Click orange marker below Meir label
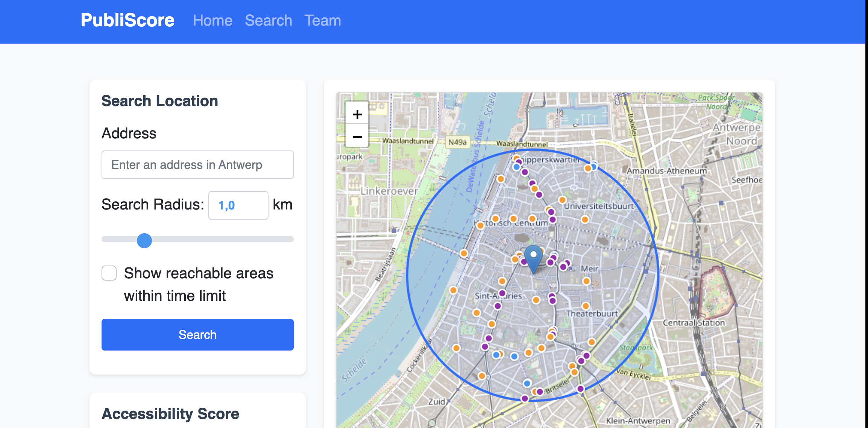Image resolution: width=868 pixels, height=428 pixels. click(586, 281)
